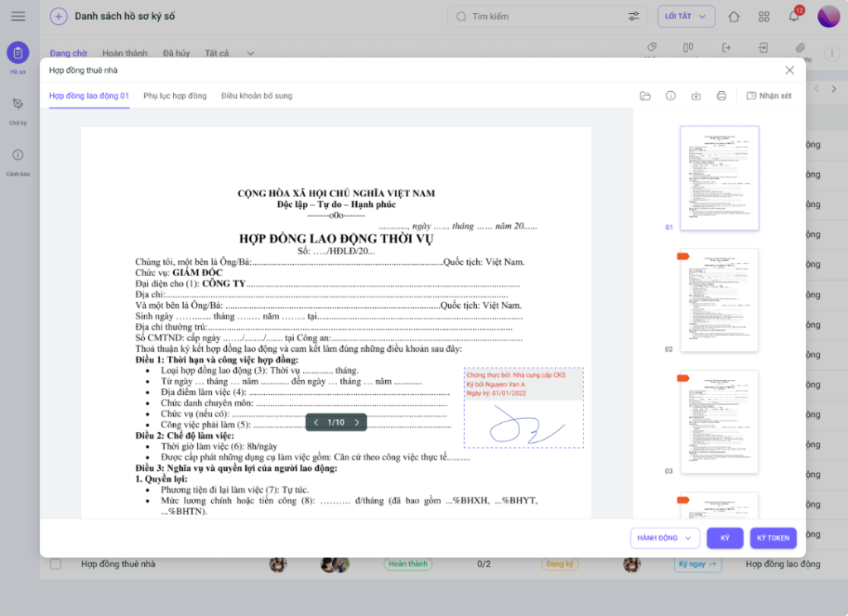848x616 pixels.
Task: Click the KÝ TOKEN button
Action: tap(773, 538)
